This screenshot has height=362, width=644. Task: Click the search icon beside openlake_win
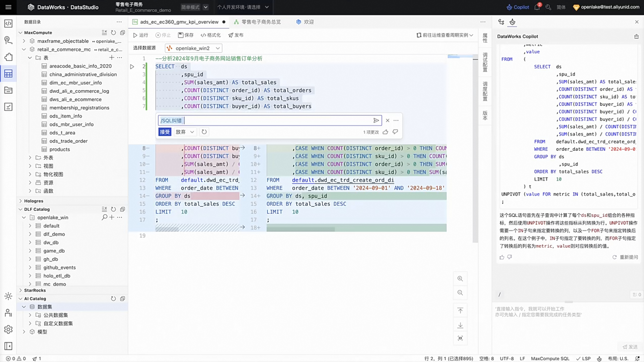coord(104,217)
